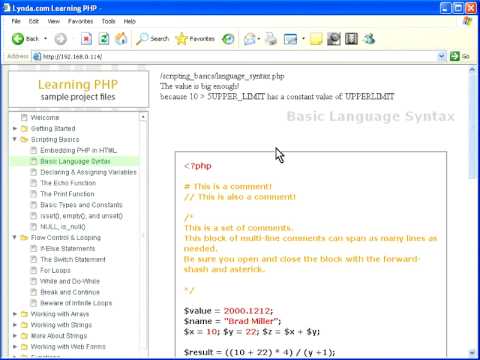
Task: Click the Windows flag logo
Action: [467, 21]
